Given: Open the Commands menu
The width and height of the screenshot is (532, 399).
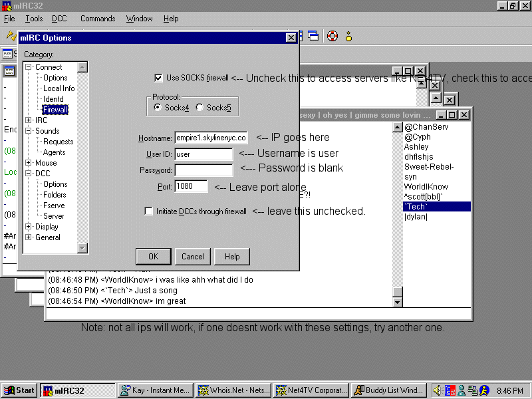Looking at the screenshot, I should 98,19.
